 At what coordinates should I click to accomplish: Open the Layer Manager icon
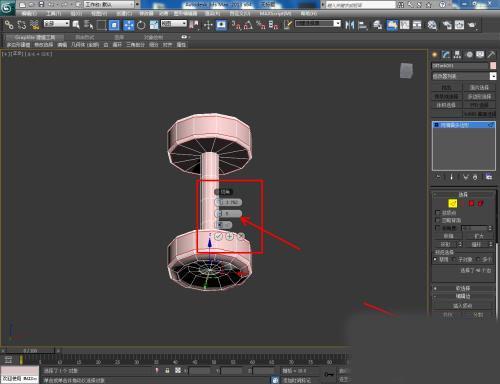tap(377, 25)
